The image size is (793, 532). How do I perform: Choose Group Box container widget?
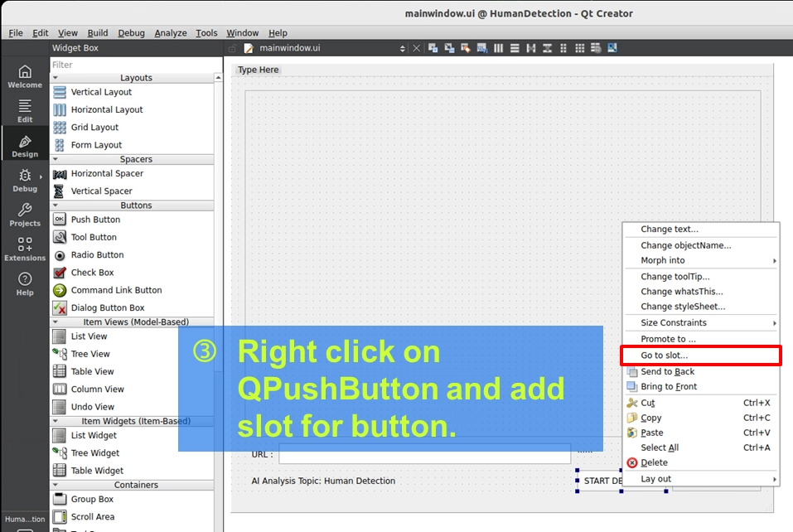click(x=92, y=499)
